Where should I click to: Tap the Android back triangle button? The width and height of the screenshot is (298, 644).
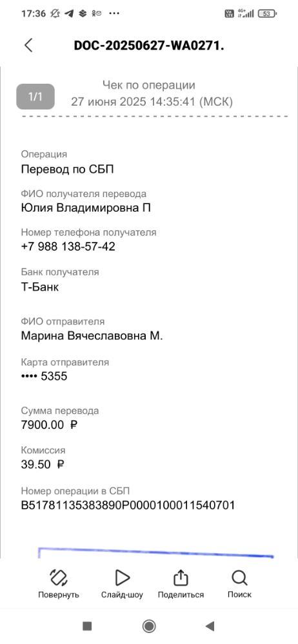click(210, 625)
